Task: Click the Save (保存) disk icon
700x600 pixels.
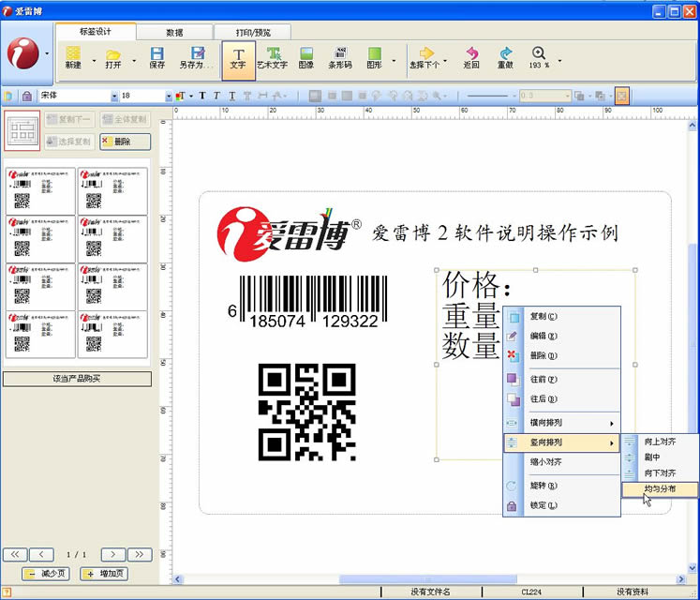Action: click(156, 53)
